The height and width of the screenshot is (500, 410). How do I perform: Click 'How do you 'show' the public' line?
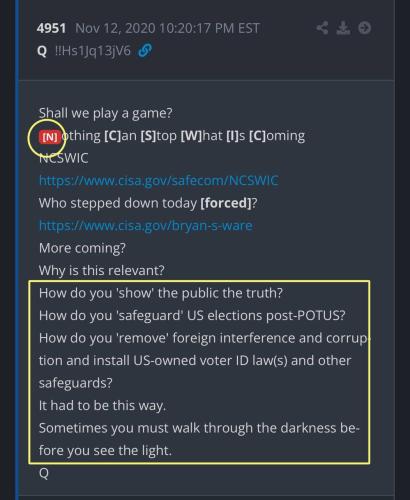point(161,293)
